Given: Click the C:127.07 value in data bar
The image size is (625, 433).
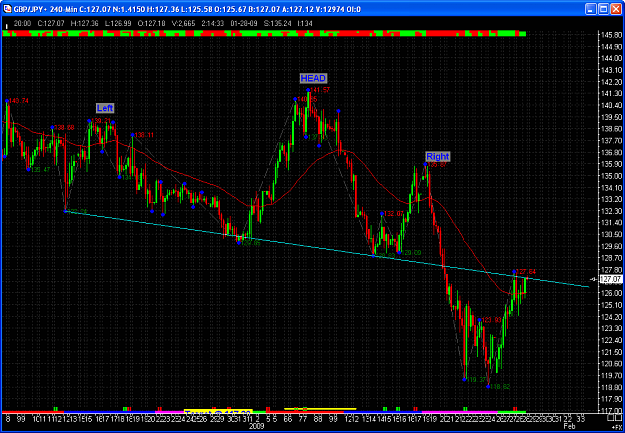Looking at the screenshot, I should click(51, 24).
